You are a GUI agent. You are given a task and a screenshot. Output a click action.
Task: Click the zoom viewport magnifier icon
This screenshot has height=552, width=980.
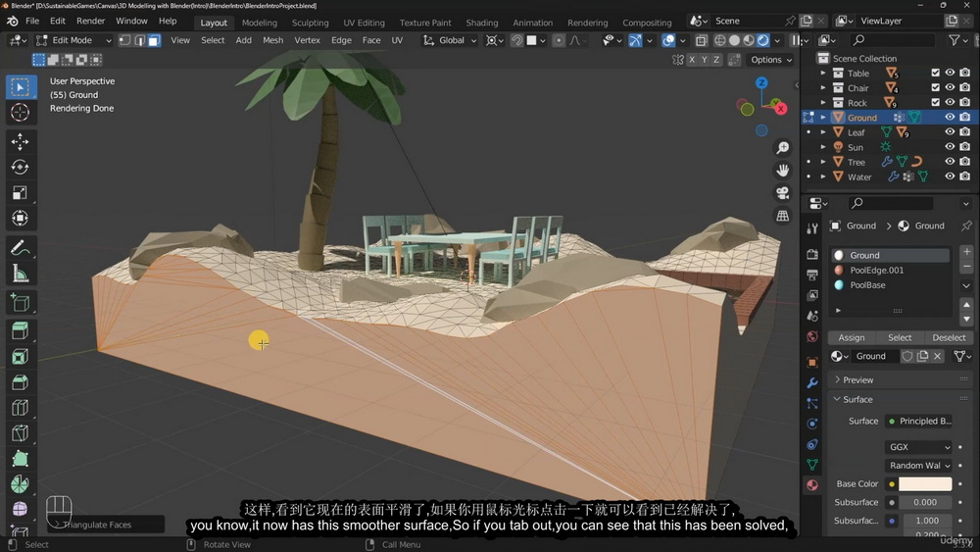782,147
